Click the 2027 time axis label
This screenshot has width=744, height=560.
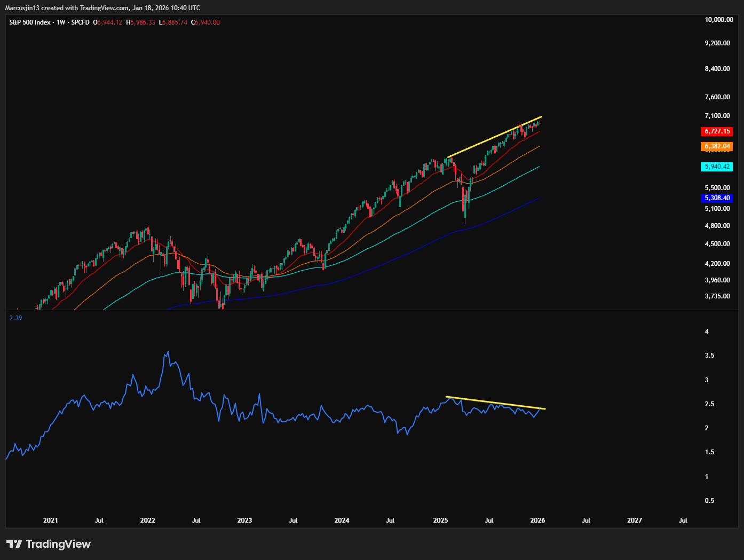[x=635, y=520]
